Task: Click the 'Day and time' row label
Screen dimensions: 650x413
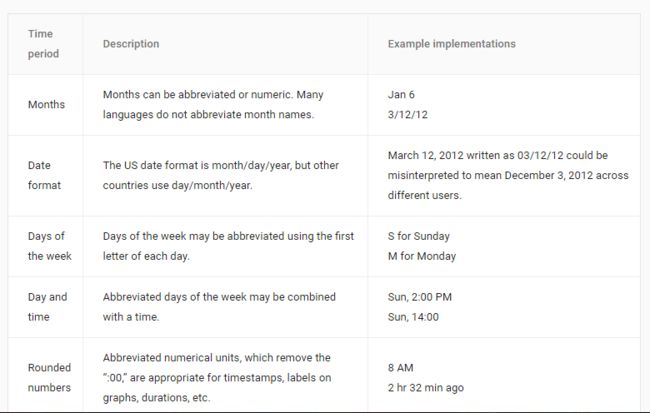Action: (47, 307)
